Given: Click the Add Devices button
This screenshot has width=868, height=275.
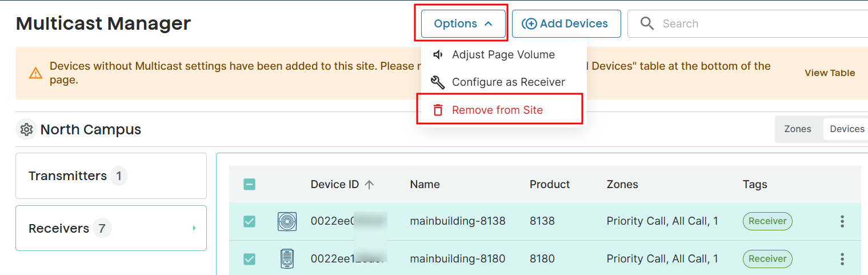Looking at the screenshot, I should pyautogui.click(x=566, y=23).
